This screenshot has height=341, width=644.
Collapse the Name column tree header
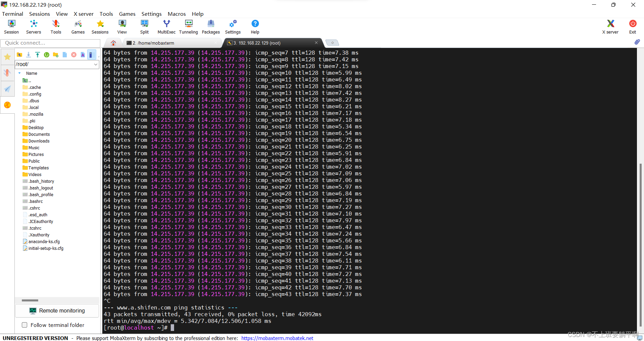19,73
